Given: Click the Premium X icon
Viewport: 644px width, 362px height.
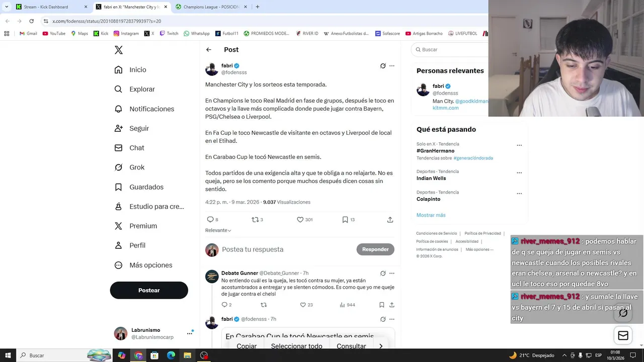Looking at the screenshot, I should 119,226.
